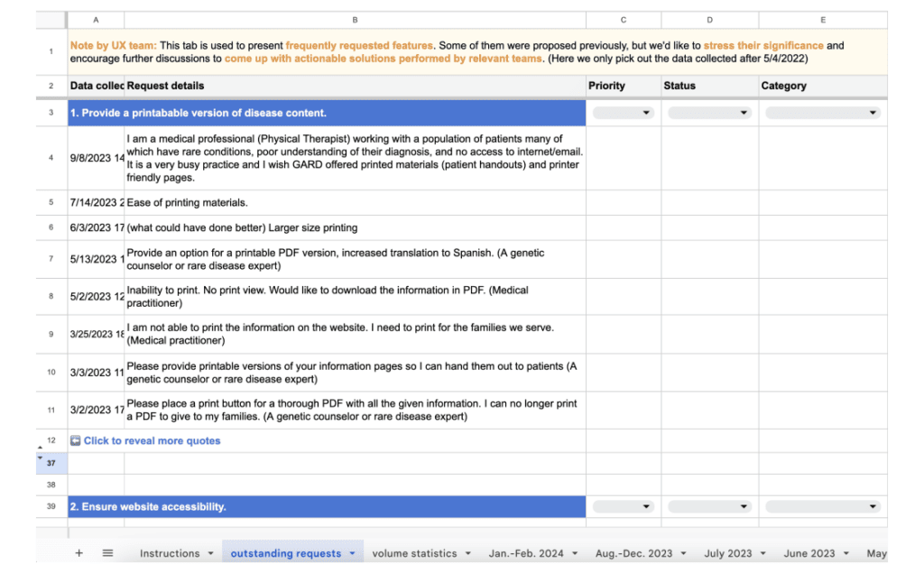Go to the Jan.-Feb. 2024 sheet tab
Viewport: 924px width, 573px height.
pos(526,553)
